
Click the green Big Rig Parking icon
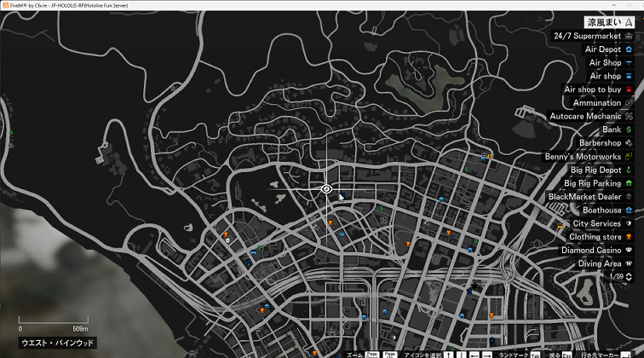tap(629, 183)
